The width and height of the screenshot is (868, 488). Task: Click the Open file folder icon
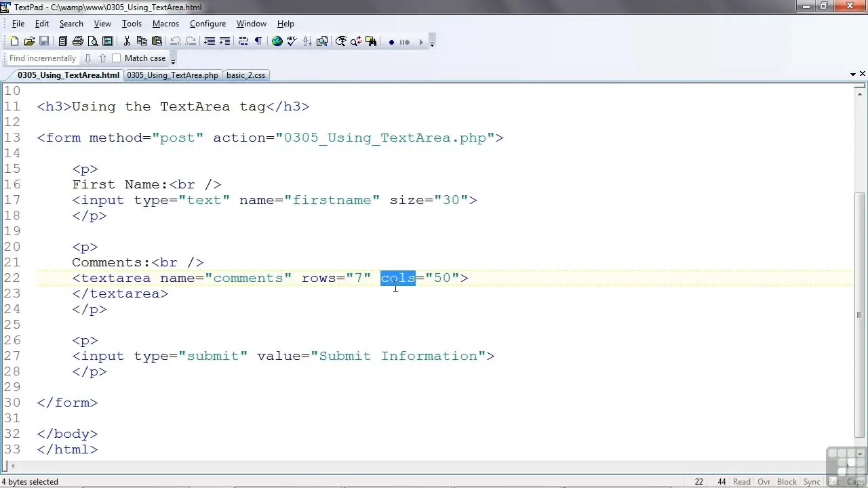(x=29, y=41)
